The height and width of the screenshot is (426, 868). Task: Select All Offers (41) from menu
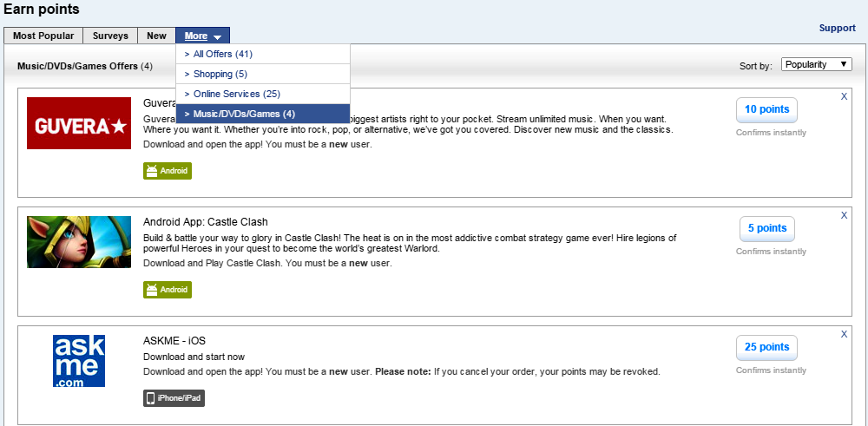(x=263, y=54)
